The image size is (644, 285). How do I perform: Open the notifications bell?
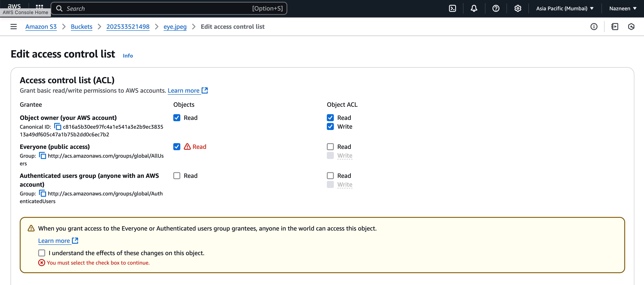coord(474,9)
